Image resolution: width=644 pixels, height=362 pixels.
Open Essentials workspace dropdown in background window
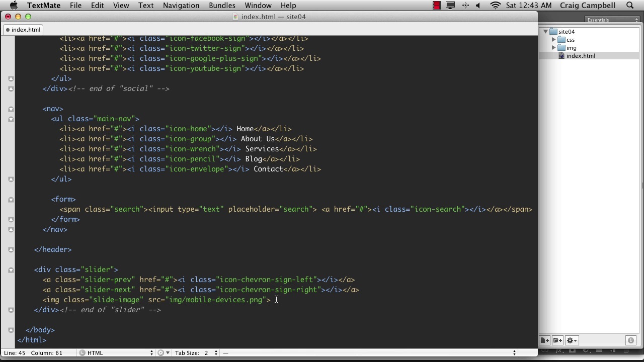coord(612,20)
